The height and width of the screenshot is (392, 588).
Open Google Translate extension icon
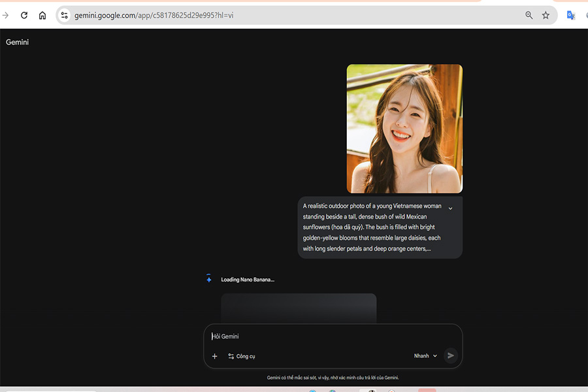click(x=570, y=15)
